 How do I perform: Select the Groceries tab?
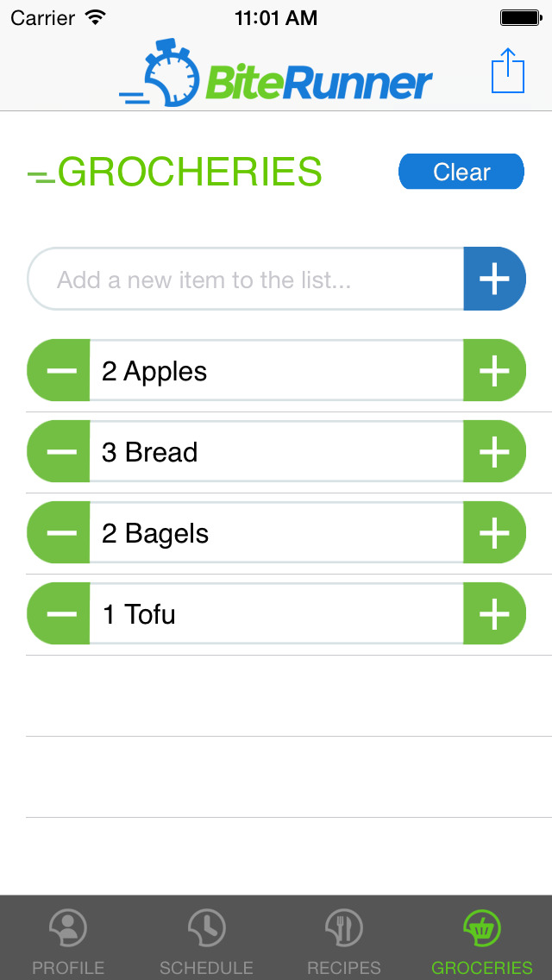coord(482,939)
